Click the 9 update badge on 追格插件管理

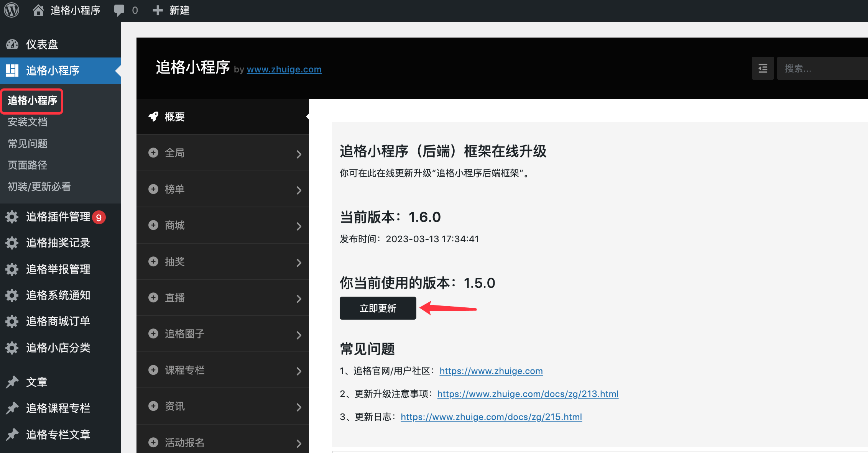tap(99, 217)
